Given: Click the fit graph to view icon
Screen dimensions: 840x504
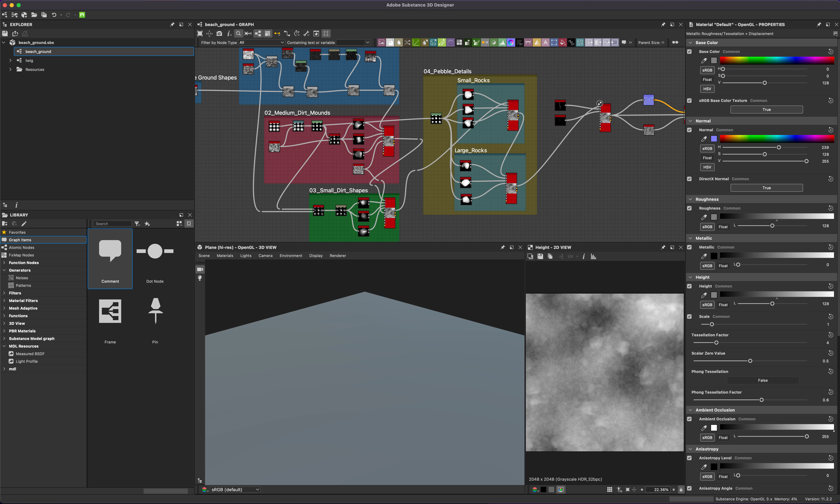Looking at the screenshot, I should (x=200, y=33).
